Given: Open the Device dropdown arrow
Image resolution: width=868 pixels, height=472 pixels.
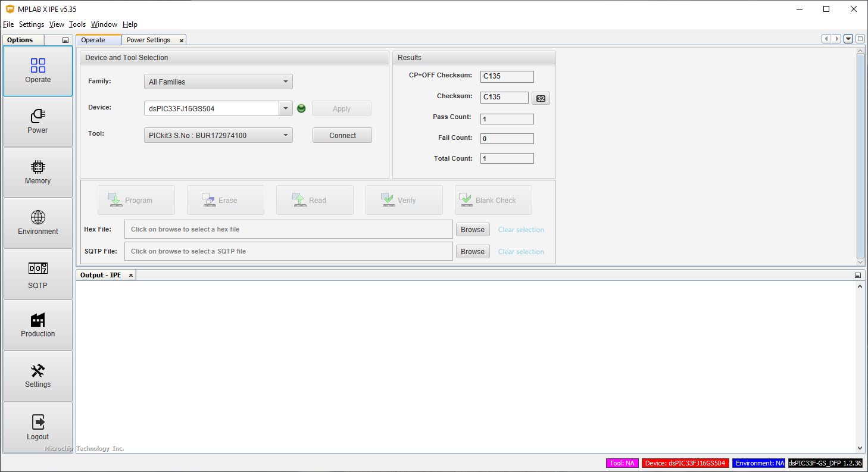Looking at the screenshot, I should [x=286, y=108].
